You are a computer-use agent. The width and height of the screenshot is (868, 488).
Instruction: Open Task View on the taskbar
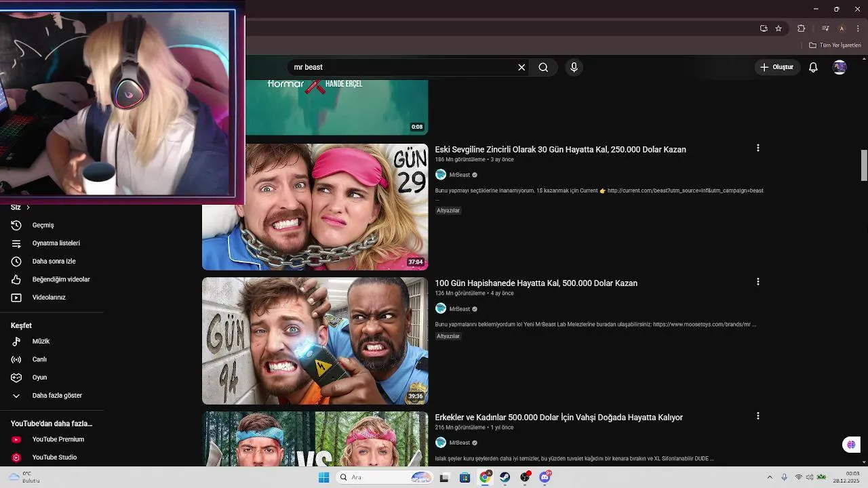(x=444, y=477)
